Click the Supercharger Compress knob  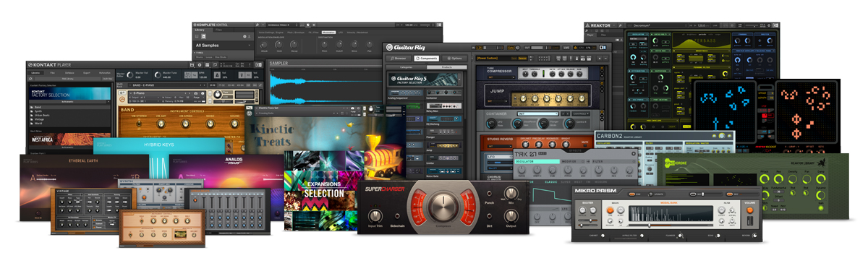[444, 207]
